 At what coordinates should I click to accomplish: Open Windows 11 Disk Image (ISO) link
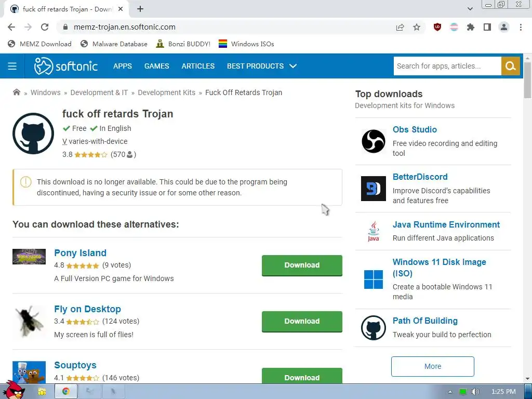click(x=440, y=268)
